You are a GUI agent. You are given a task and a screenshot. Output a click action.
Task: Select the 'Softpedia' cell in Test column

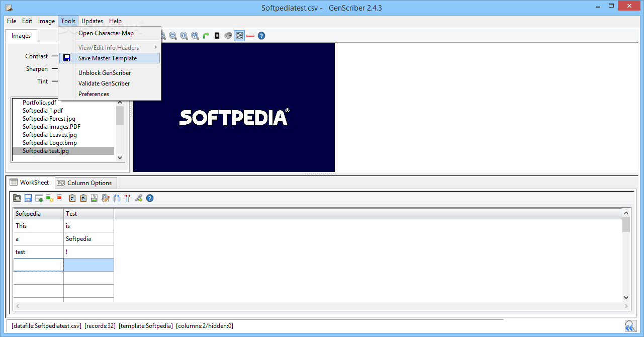coord(89,239)
